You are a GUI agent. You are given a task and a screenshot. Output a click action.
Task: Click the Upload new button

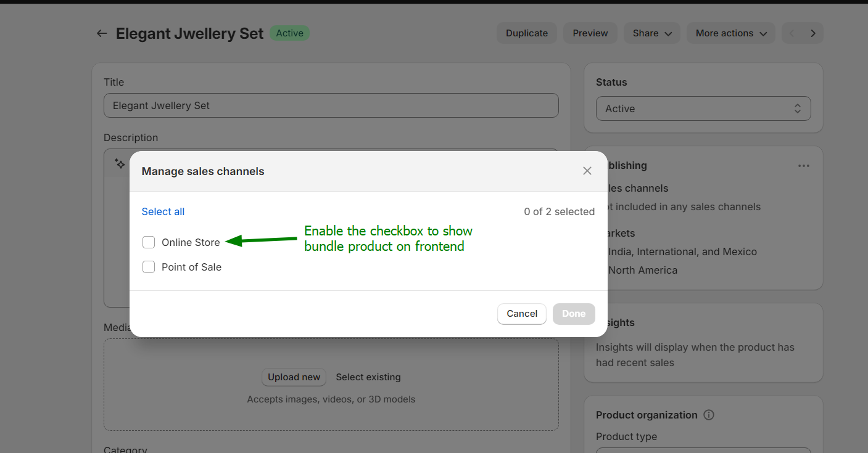tap(294, 377)
